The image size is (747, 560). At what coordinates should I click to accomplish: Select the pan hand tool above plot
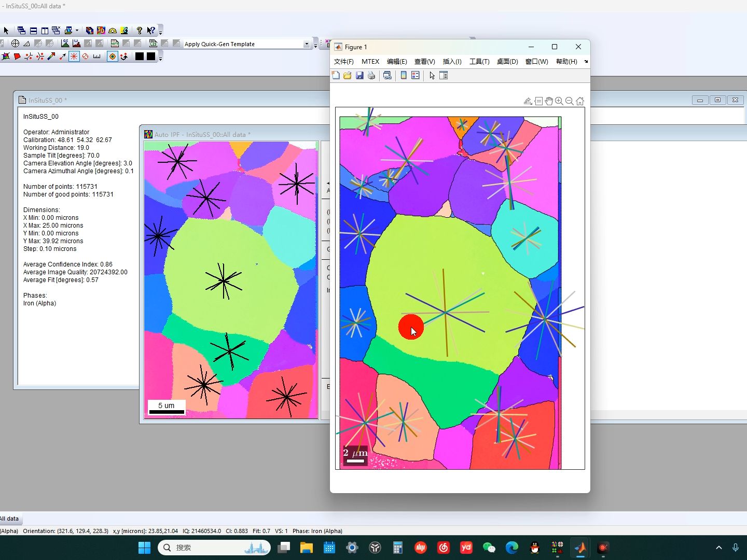549,101
